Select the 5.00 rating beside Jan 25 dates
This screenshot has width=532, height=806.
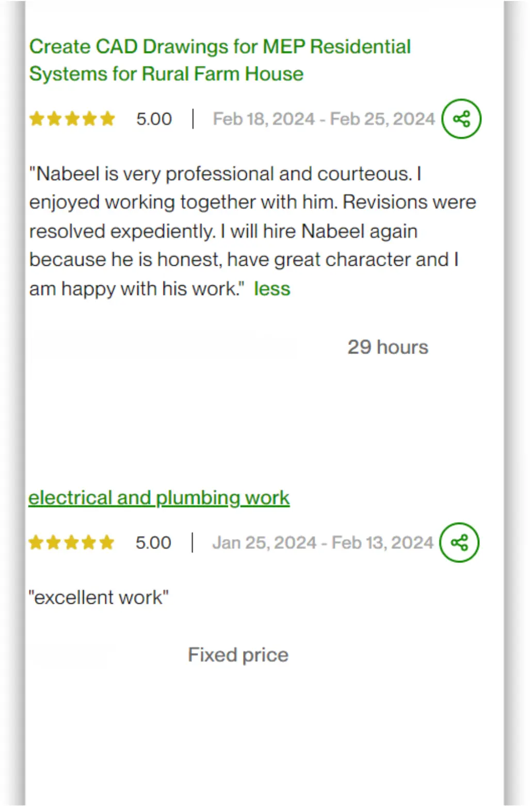tap(153, 542)
